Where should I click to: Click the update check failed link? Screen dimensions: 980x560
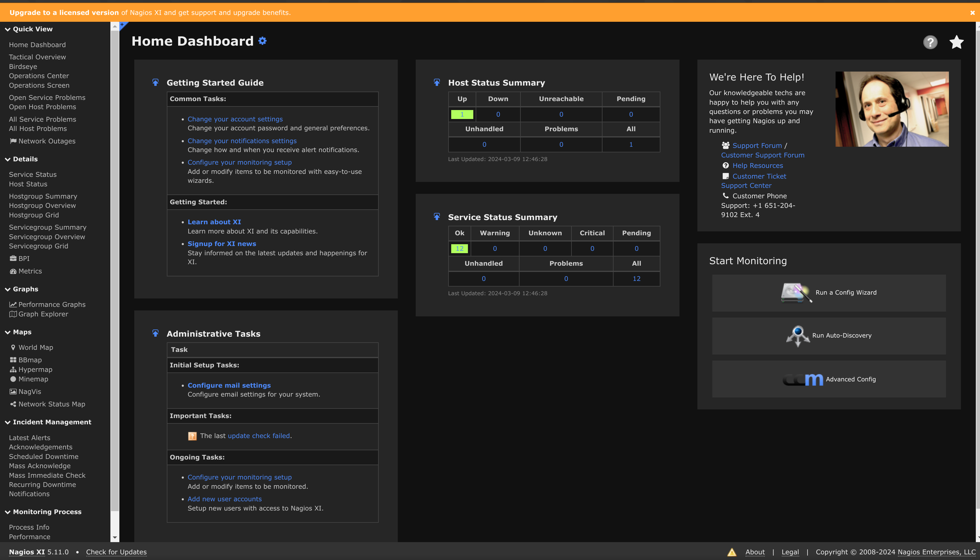pyautogui.click(x=259, y=436)
